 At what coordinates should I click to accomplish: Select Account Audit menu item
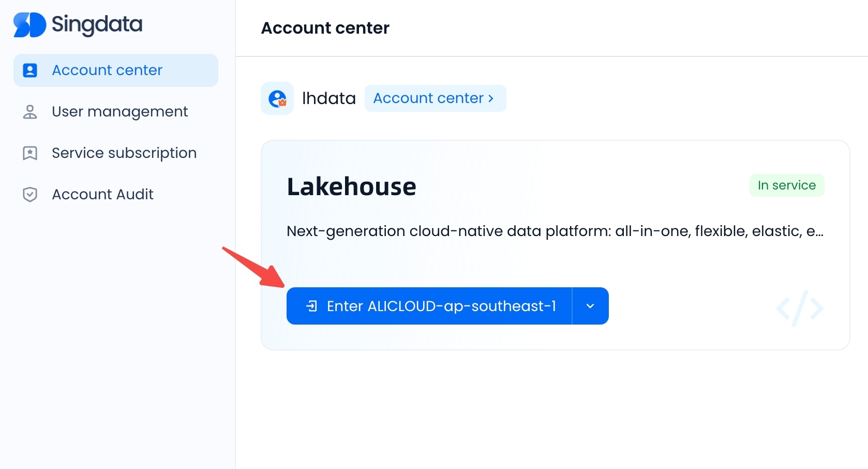102,195
